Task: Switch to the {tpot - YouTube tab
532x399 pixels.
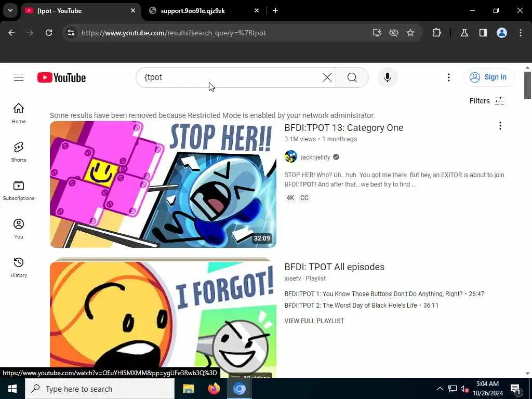Action: [82, 11]
